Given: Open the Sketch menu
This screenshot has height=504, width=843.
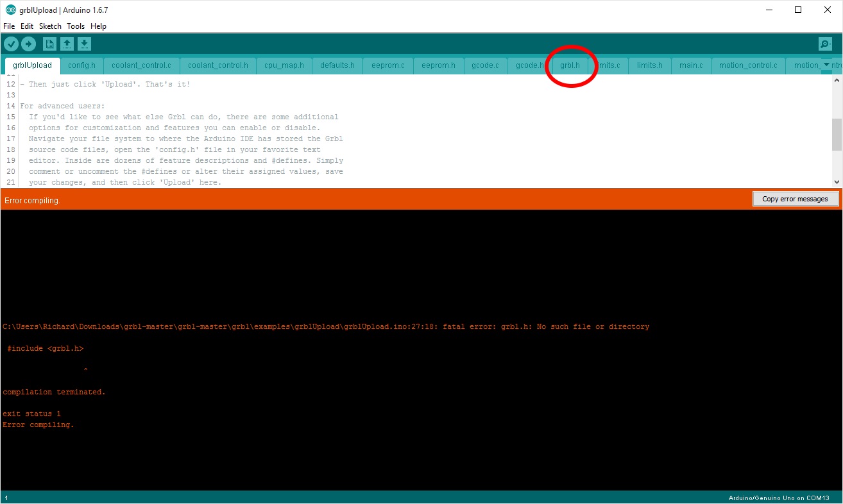Looking at the screenshot, I should 50,26.
